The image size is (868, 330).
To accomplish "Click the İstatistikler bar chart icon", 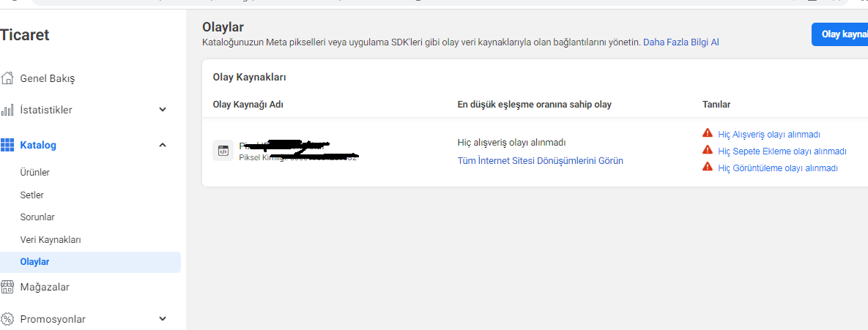I will coord(7,110).
